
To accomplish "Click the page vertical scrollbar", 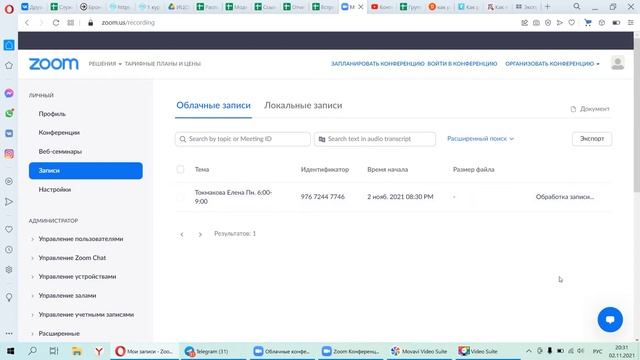I will (x=637, y=114).
